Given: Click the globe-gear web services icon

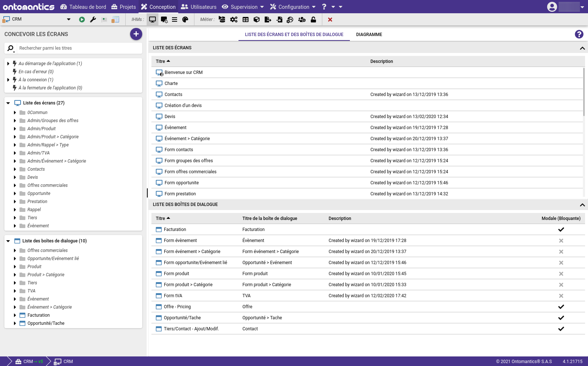Looking at the screenshot, I should pyautogui.click(x=290, y=19).
